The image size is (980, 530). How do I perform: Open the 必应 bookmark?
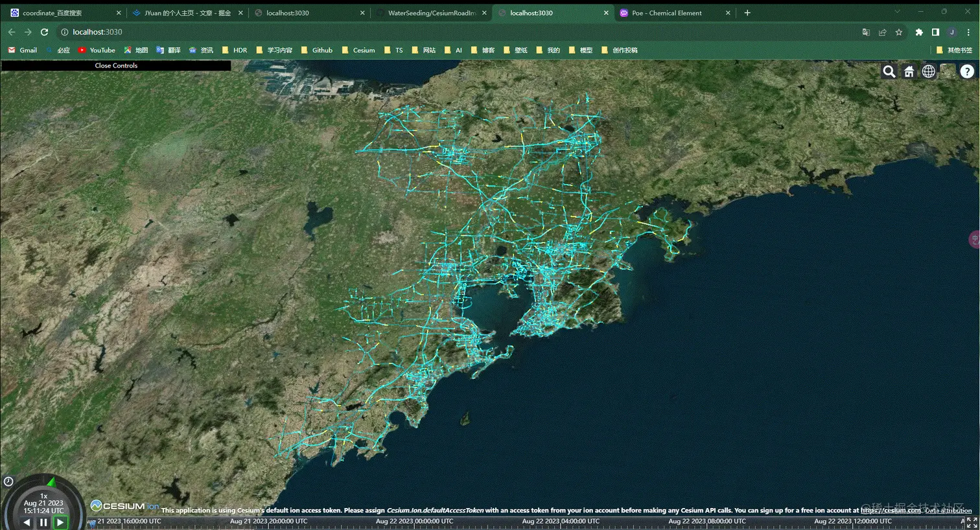click(58, 50)
